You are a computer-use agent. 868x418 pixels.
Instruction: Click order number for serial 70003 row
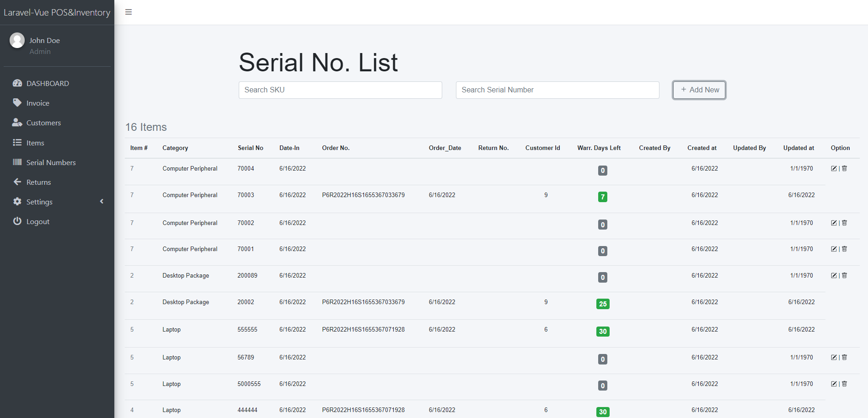click(363, 195)
